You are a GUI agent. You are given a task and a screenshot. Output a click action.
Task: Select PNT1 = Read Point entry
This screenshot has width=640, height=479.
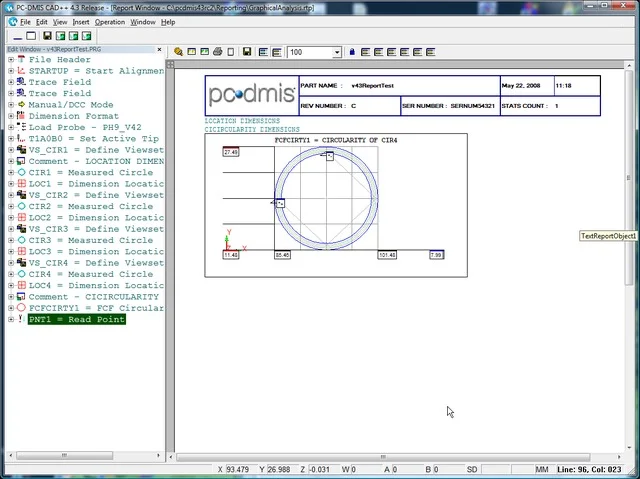pyautogui.click(x=76, y=320)
